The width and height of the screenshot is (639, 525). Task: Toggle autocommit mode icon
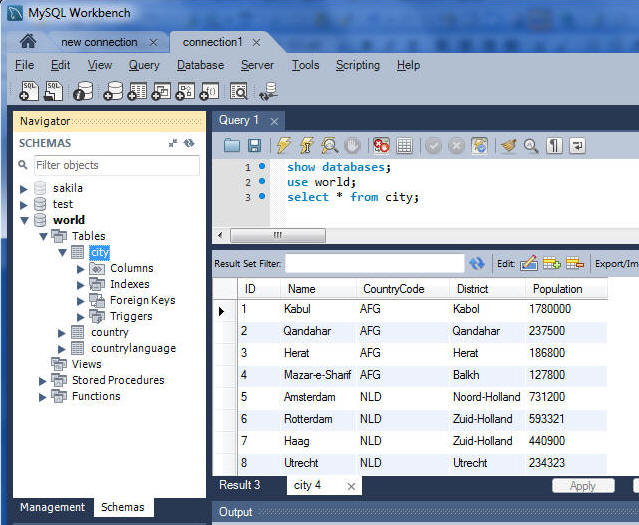click(480, 146)
